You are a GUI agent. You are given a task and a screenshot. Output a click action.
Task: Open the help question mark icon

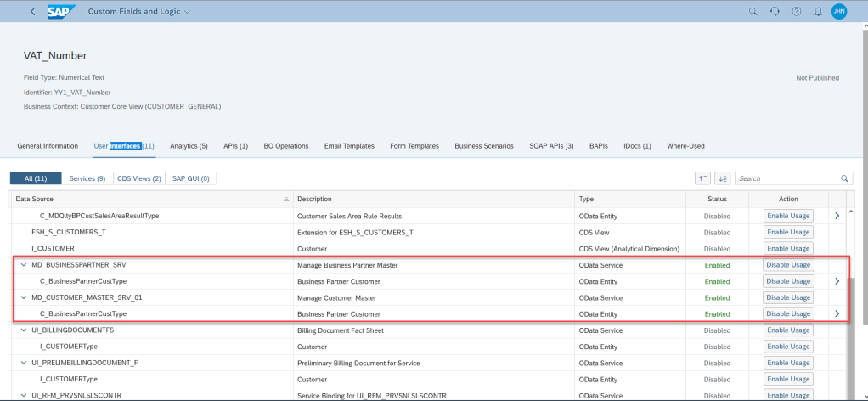tap(796, 12)
